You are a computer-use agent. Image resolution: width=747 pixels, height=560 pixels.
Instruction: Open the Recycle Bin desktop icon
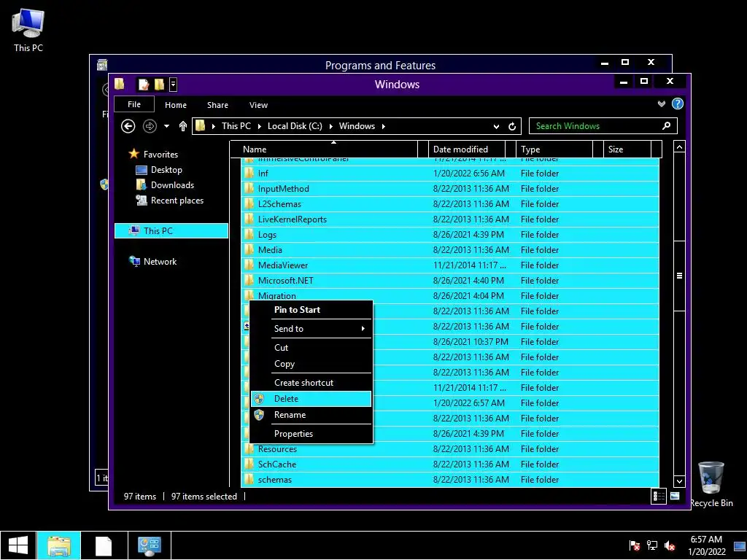point(711,484)
